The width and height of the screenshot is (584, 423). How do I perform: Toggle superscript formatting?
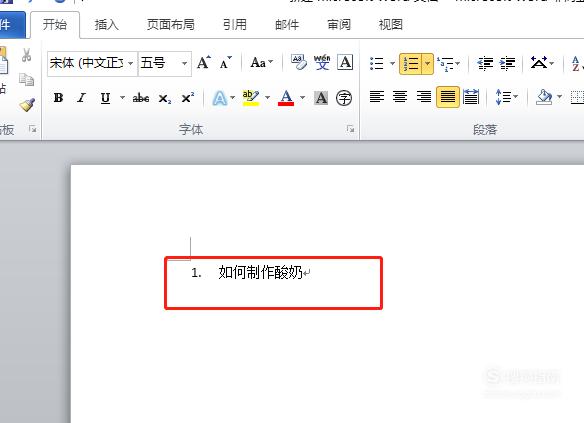tap(187, 98)
